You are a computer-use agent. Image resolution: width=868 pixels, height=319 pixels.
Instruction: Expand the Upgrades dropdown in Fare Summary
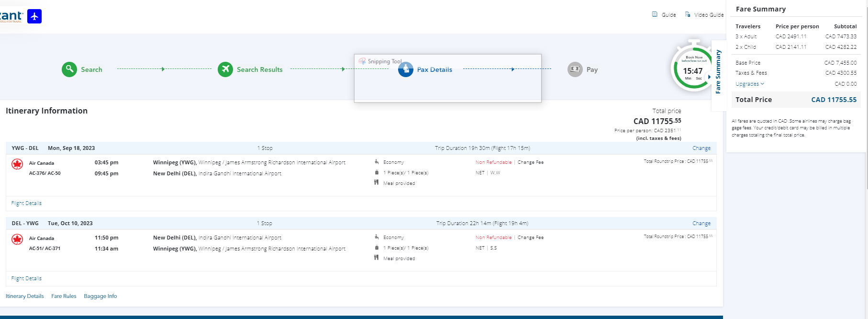pos(750,84)
